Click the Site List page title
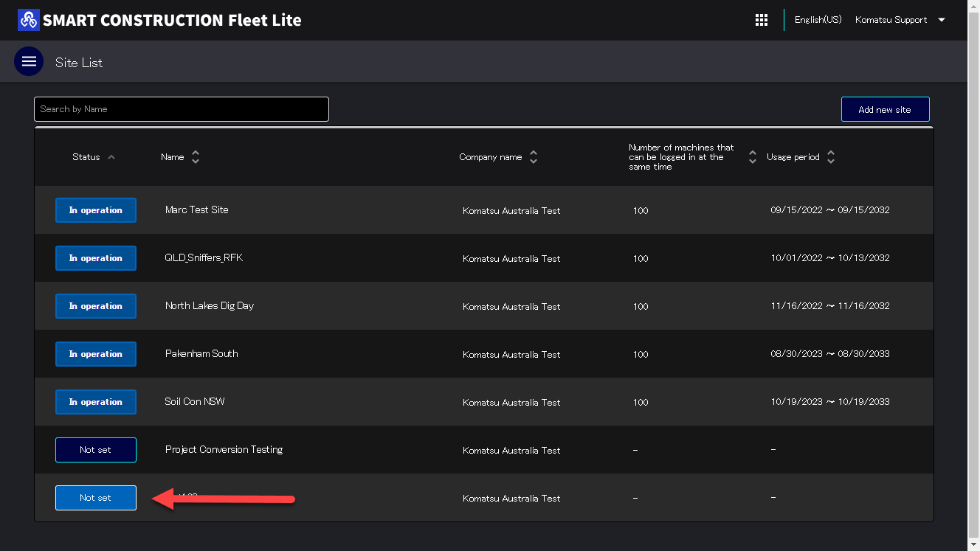This screenshot has height=551, width=980. [79, 63]
